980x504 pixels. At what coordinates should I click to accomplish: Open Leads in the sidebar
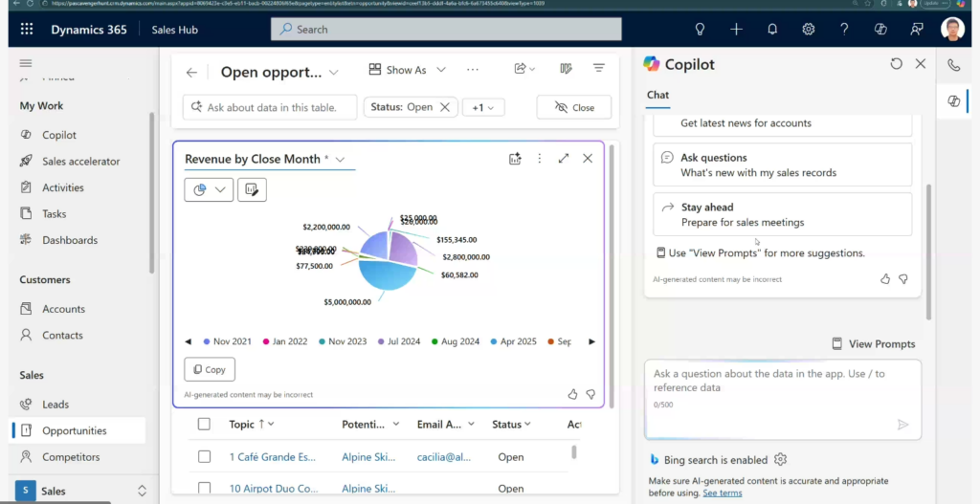click(x=56, y=405)
